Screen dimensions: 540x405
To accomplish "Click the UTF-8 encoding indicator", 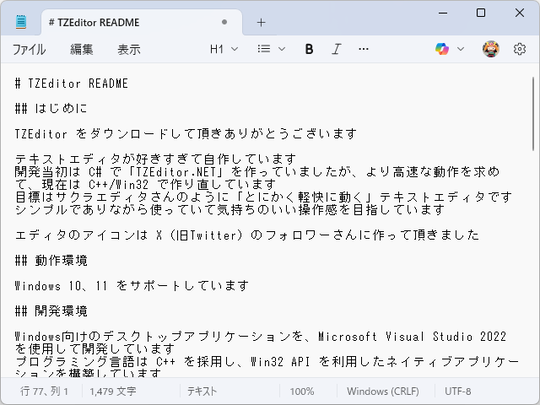I will 458,392.
